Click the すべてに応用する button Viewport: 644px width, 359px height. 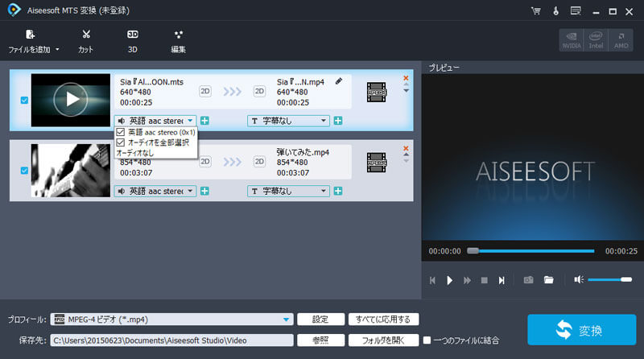(x=383, y=320)
